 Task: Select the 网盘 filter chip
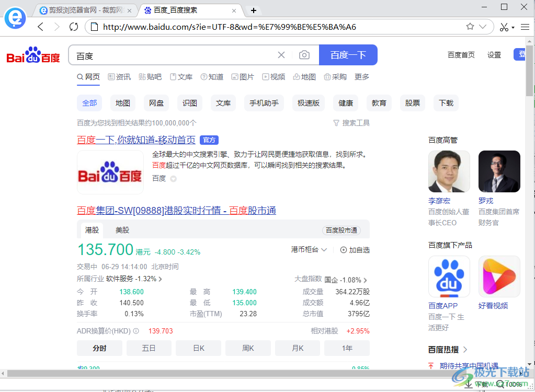pos(156,103)
